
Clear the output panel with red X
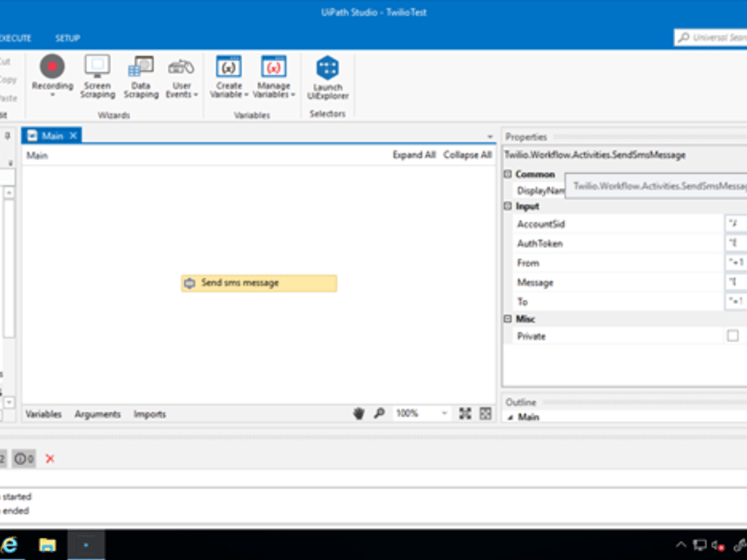point(50,459)
